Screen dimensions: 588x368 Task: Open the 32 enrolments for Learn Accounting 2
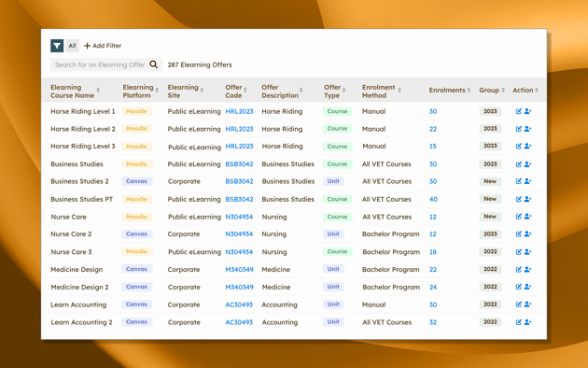point(433,322)
